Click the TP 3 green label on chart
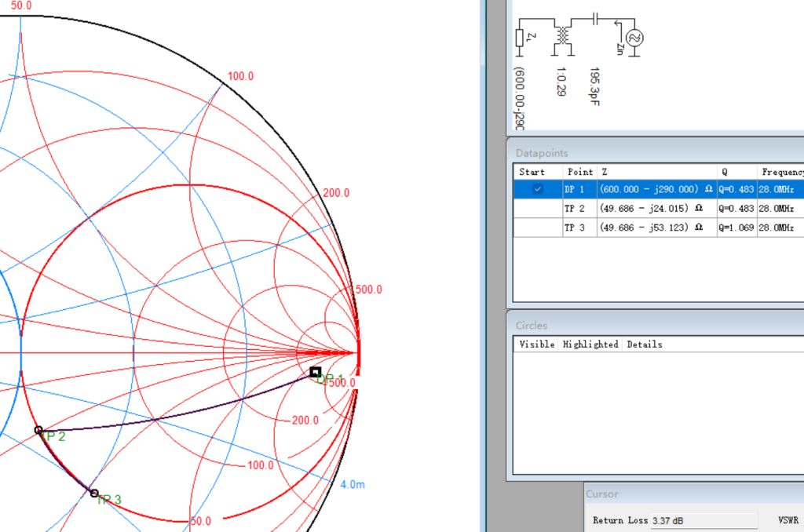Screen dimensions: 804x532 point(109,500)
